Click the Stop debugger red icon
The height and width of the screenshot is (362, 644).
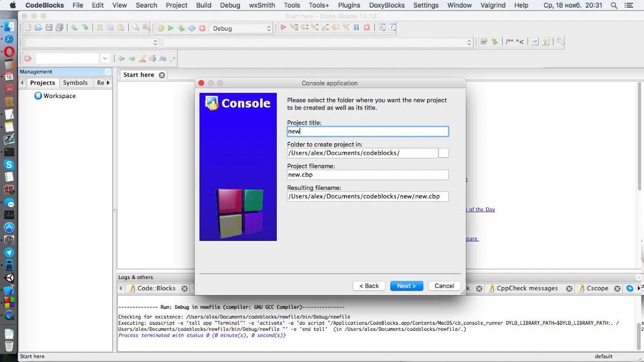click(x=367, y=28)
